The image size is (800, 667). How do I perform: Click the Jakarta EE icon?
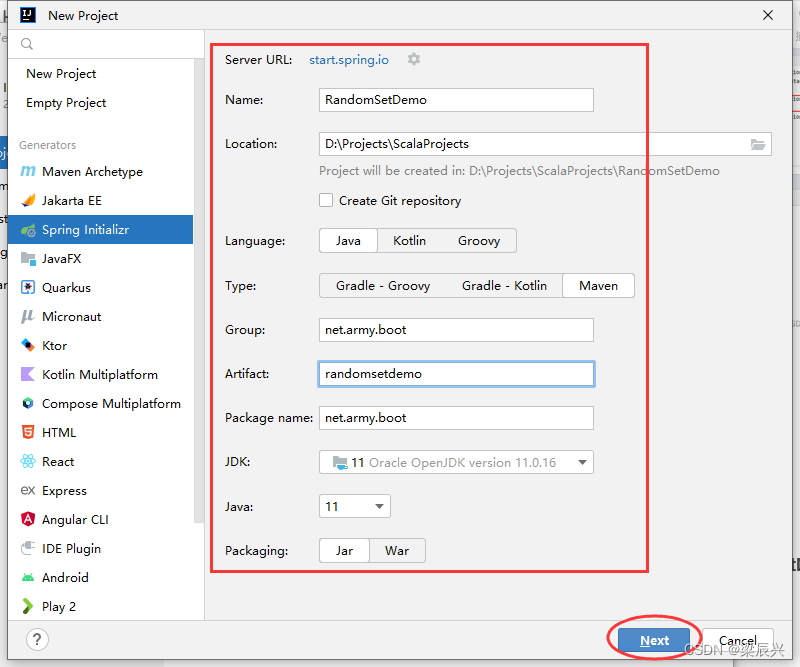[x=28, y=201]
